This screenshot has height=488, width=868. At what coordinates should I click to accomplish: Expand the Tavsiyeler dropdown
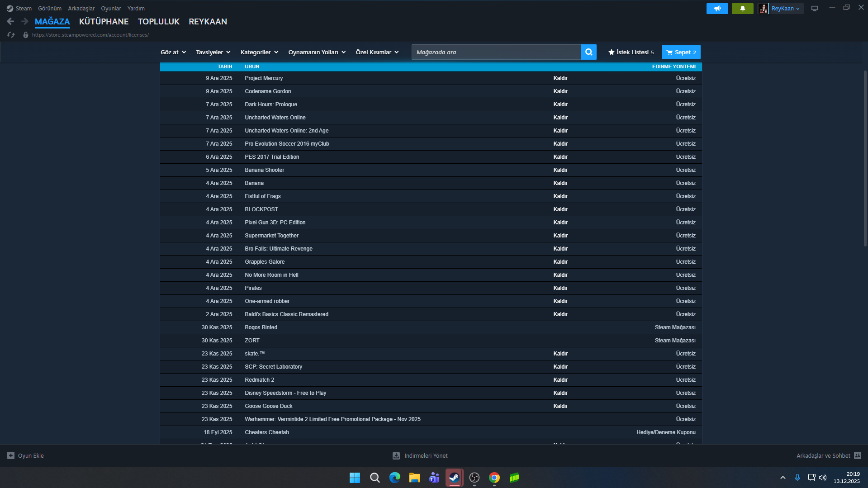click(x=213, y=52)
